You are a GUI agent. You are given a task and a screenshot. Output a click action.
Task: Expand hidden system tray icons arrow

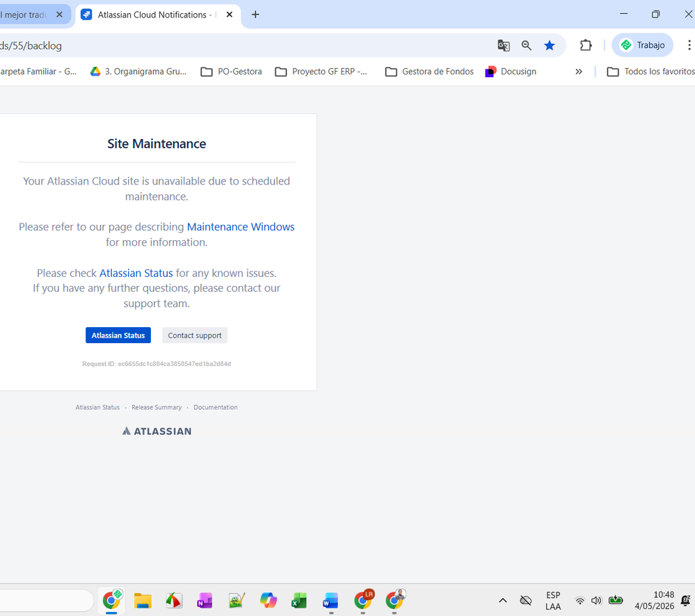click(502, 601)
